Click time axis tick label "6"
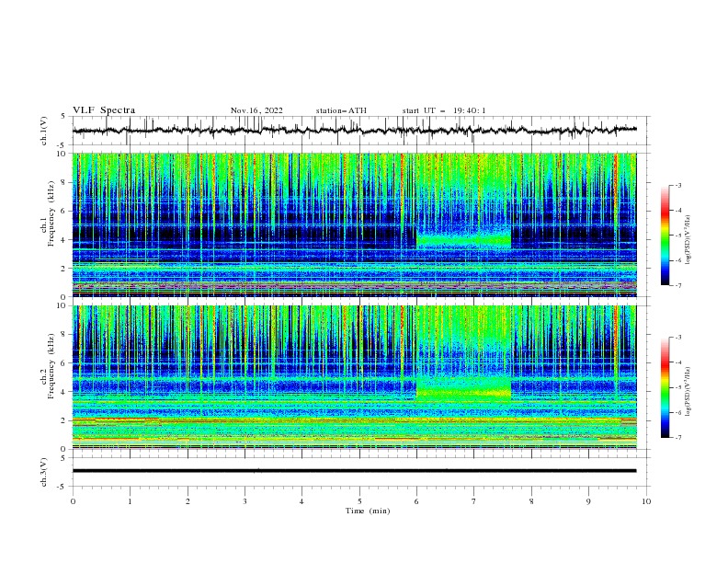 point(416,501)
